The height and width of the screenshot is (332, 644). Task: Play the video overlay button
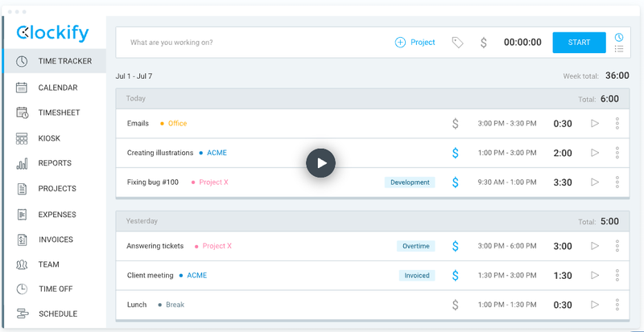pos(320,162)
